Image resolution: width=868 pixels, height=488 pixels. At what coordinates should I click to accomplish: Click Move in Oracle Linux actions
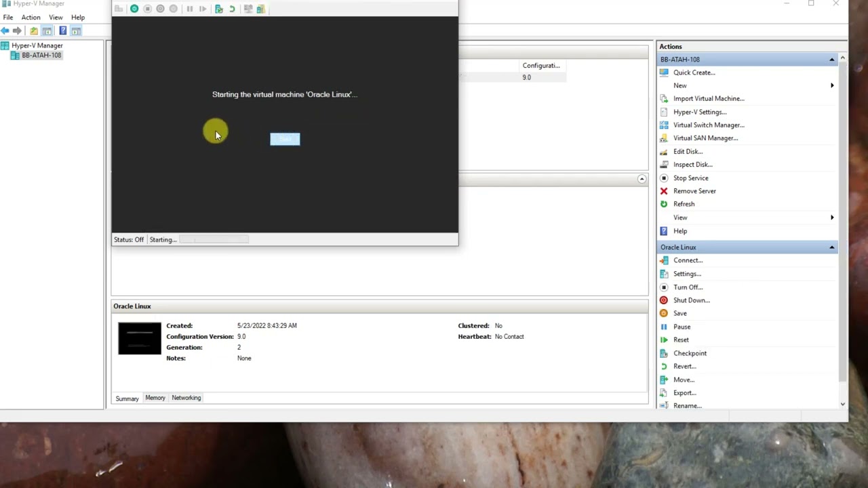pos(684,380)
